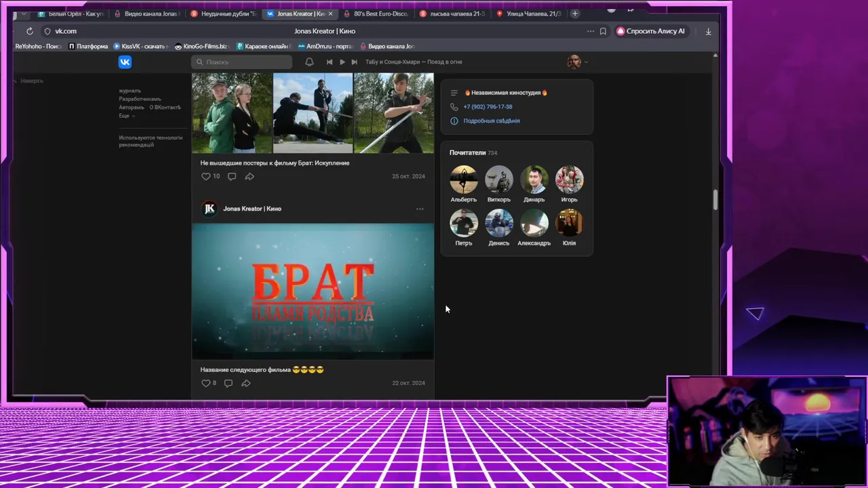Switch to лысьва чапаева 21-3 tab

coord(453,14)
